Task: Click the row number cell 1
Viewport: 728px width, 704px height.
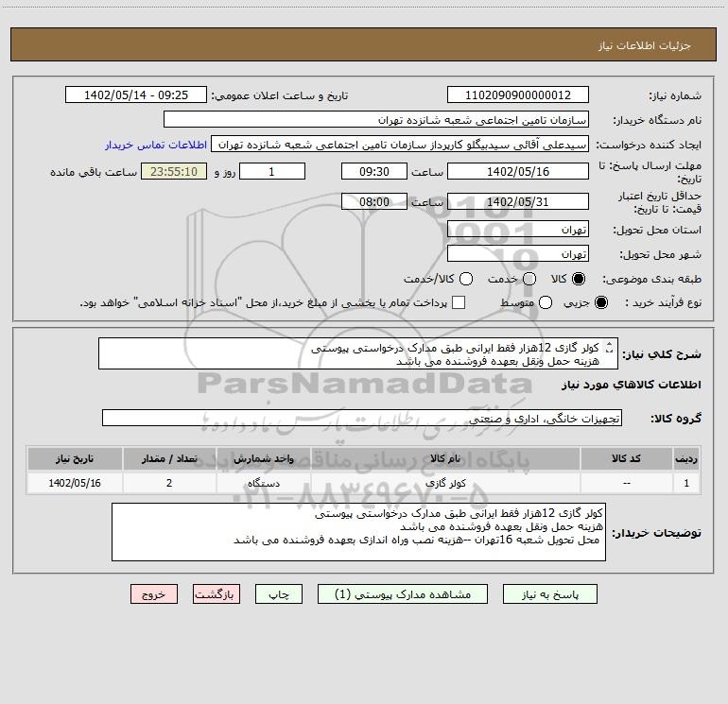Action: pyautogui.click(x=686, y=483)
